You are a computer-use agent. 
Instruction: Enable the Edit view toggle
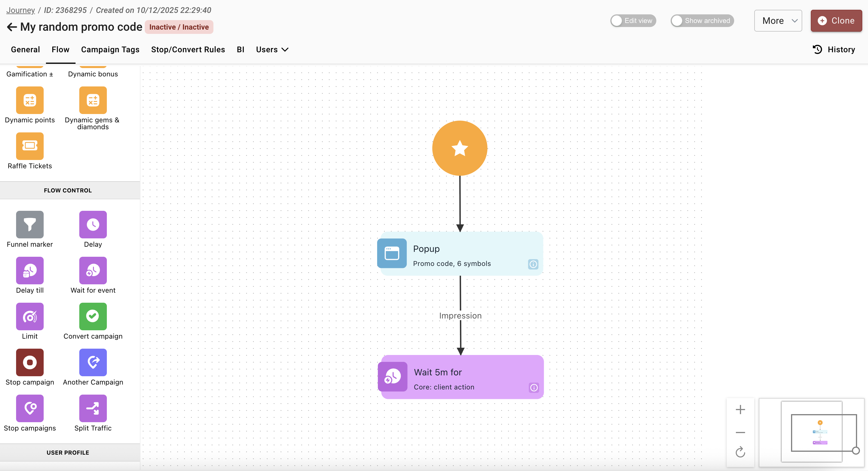coord(633,21)
